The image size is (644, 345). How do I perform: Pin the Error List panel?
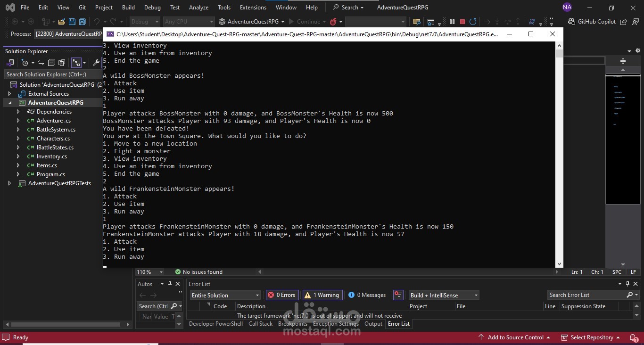click(x=627, y=284)
